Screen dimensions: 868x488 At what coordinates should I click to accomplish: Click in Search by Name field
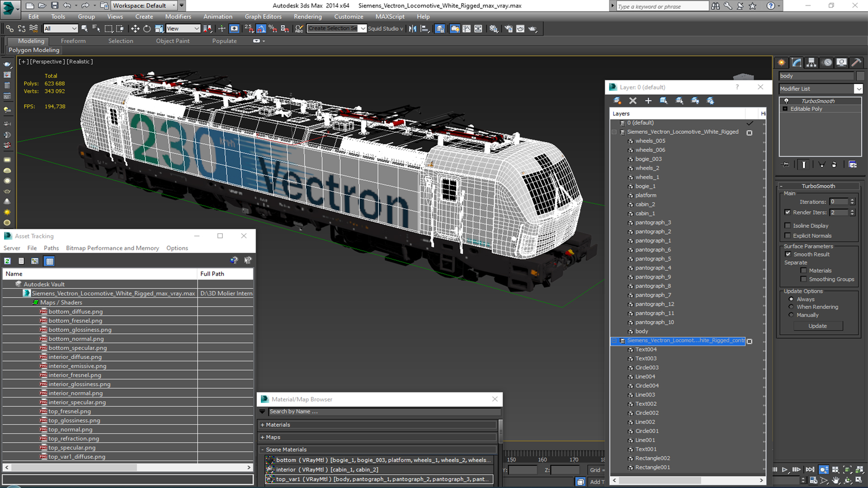coord(384,412)
